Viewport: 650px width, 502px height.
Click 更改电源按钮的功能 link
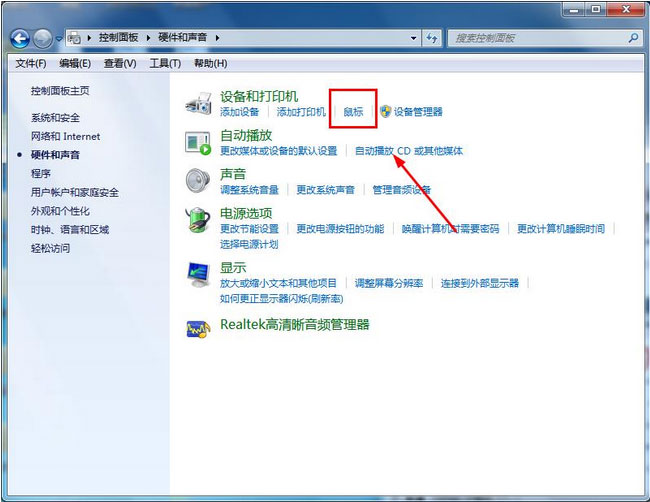point(340,229)
